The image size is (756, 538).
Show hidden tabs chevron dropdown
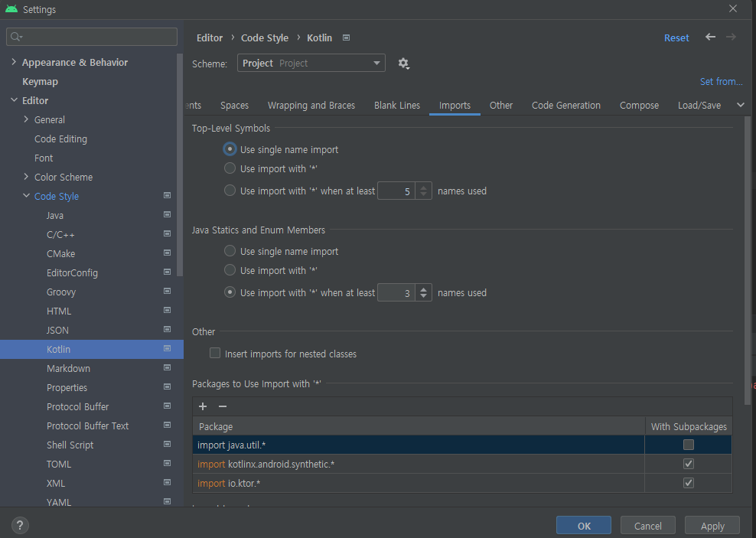point(741,105)
